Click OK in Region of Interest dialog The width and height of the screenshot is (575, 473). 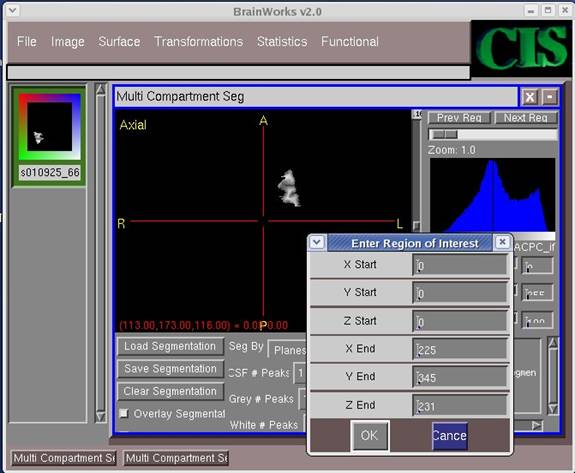pyautogui.click(x=369, y=435)
